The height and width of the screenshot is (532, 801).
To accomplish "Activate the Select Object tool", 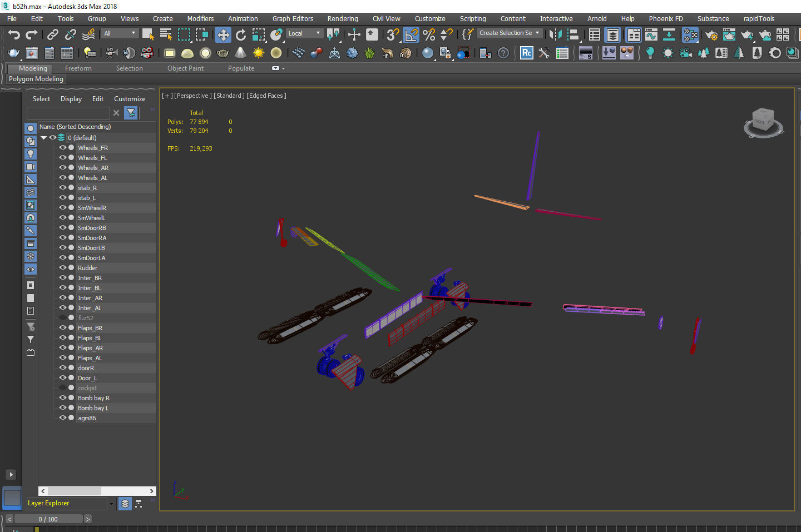I will (x=148, y=34).
